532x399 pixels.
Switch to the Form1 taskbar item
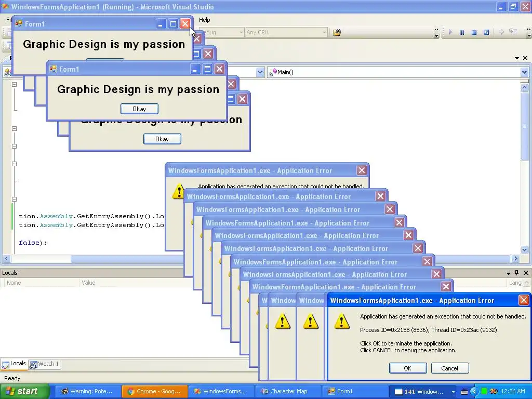click(x=354, y=391)
